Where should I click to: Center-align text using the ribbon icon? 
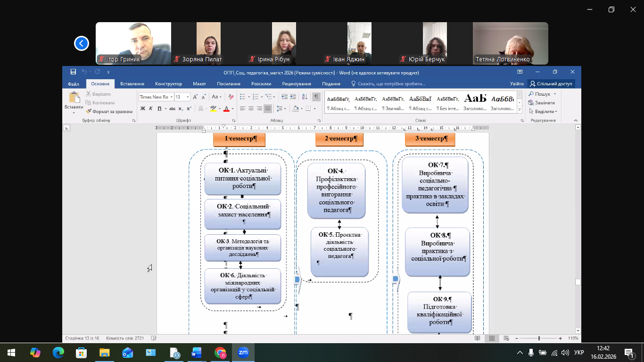pyautogui.click(x=251, y=108)
